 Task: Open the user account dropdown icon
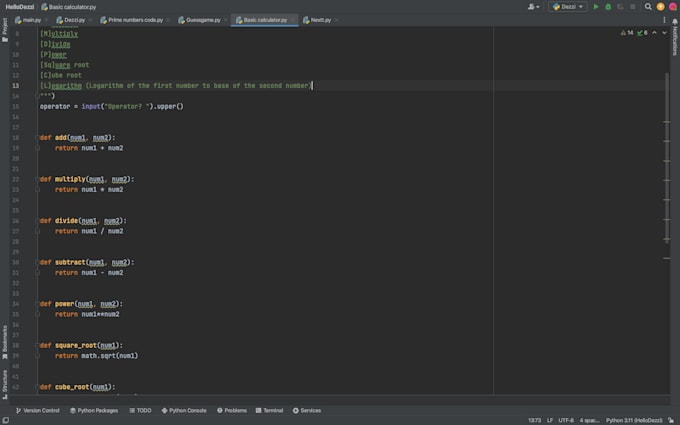click(x=533, y=7)
